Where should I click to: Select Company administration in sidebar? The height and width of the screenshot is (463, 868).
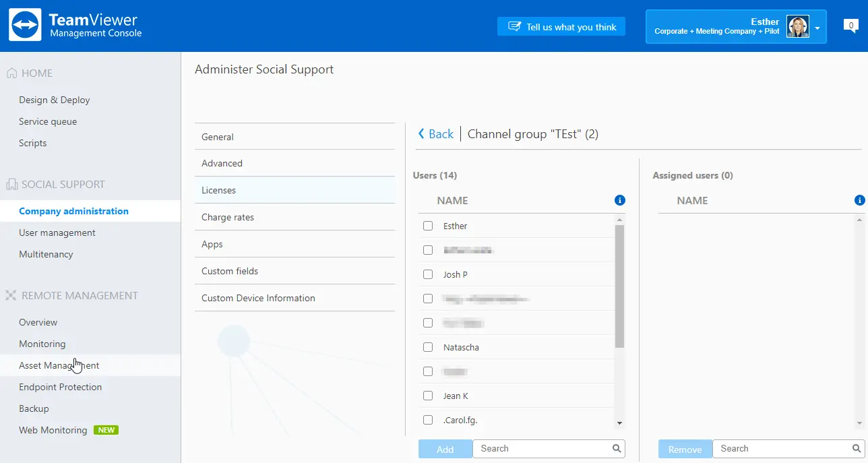73,211
